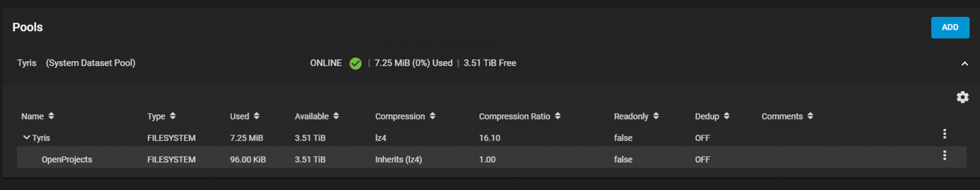Sort by Compression Ratio column arrows

tap(557, 116)
